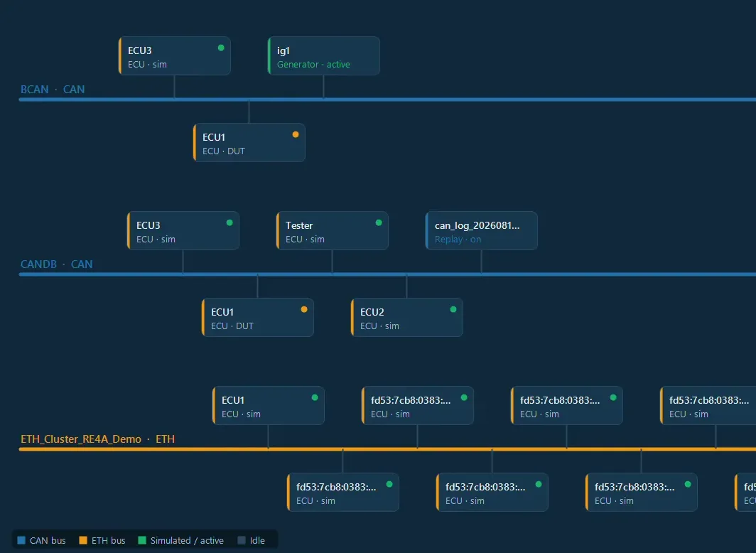Click the 'BCAN · CAN' bus label

pyautogui.click(x=53, y=89)
